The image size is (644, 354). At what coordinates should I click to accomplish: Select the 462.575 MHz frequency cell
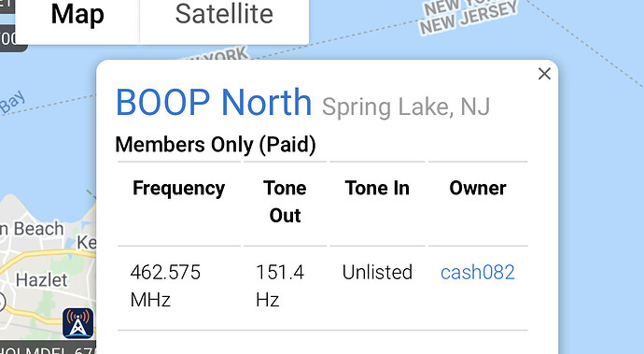click(165, 286)
